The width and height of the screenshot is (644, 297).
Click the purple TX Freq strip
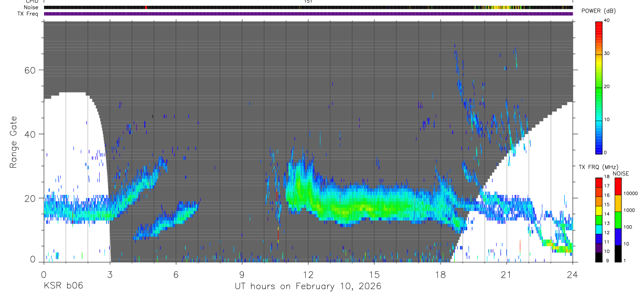click(x=308, y=14)
